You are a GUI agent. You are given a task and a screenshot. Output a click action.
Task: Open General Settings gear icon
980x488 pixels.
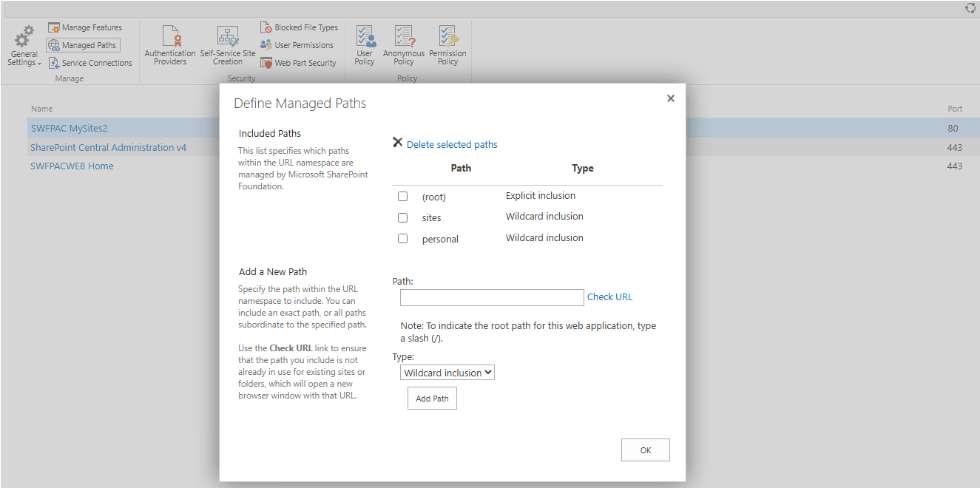point(25,37)
